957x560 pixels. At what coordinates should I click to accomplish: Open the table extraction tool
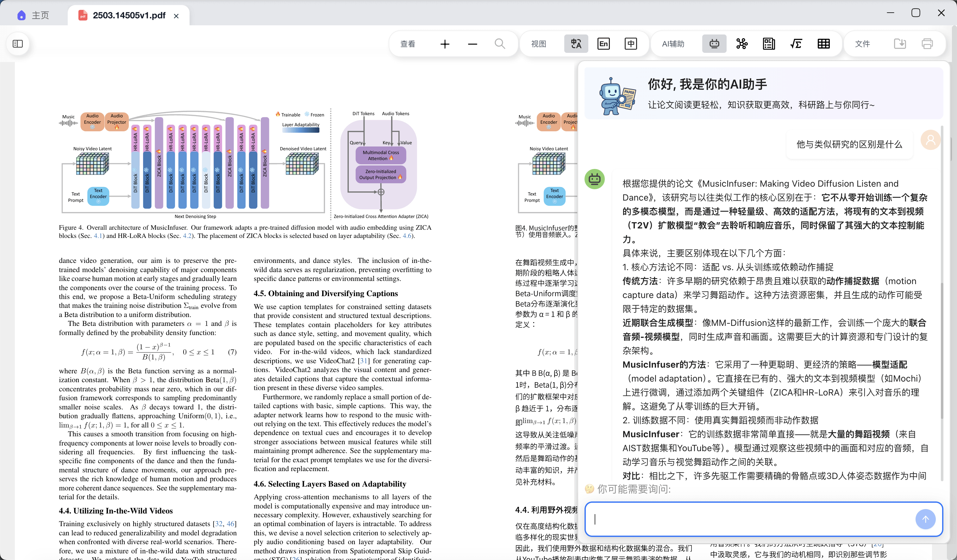[824, 44]
